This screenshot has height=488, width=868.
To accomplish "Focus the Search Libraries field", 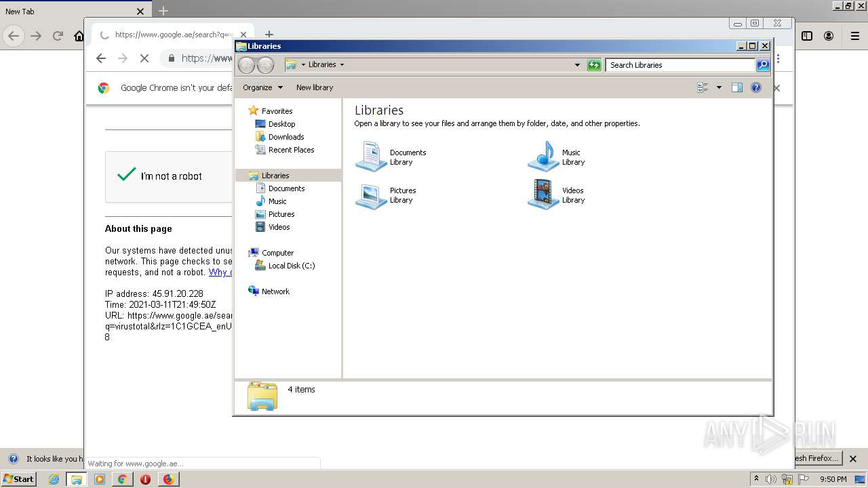I will pos(680,65).
